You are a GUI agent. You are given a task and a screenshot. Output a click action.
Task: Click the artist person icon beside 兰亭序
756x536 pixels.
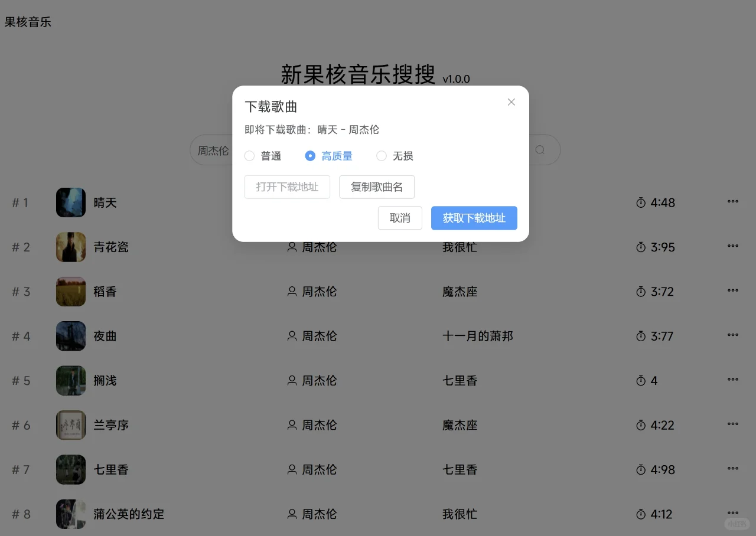click(291, 424)
